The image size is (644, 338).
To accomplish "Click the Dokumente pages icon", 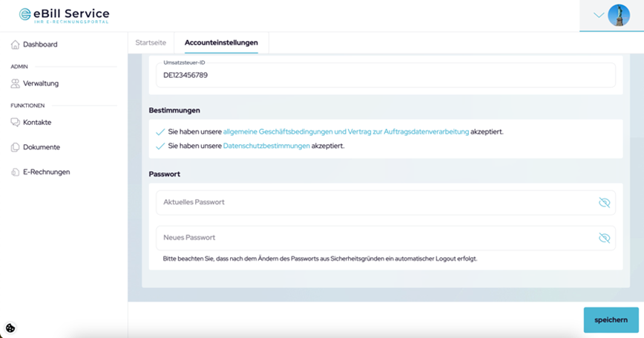I will 15,147.
